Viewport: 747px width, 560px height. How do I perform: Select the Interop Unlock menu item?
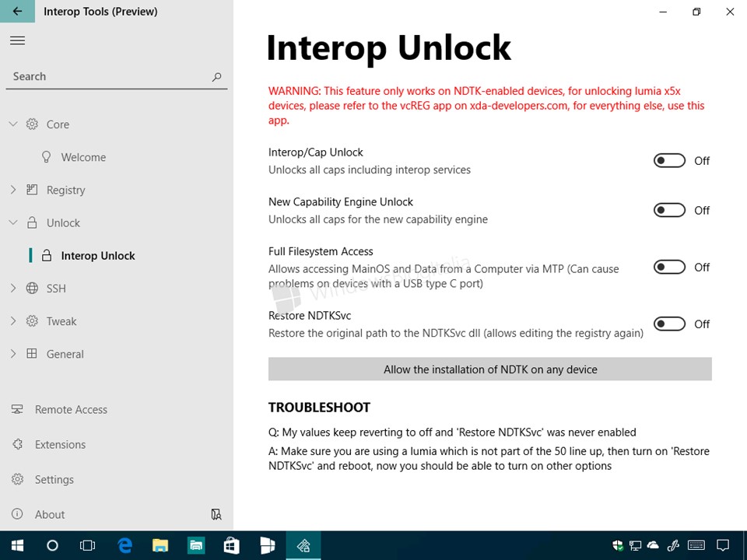(117, 256)
